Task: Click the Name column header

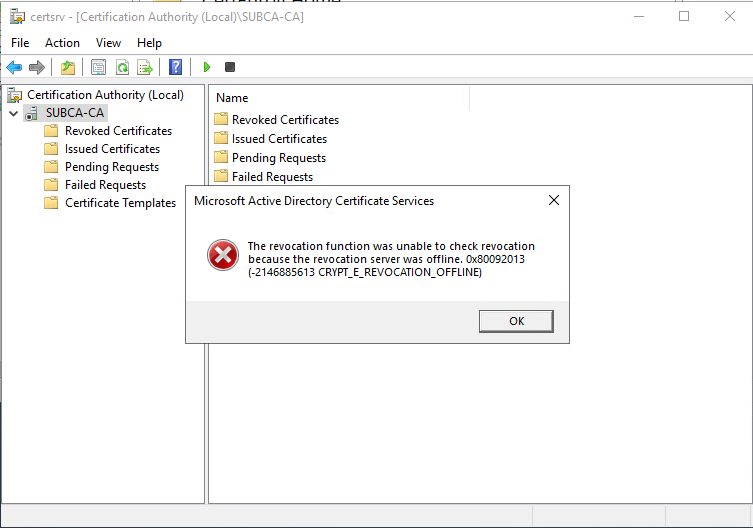Action: click(x=232, y=98)
